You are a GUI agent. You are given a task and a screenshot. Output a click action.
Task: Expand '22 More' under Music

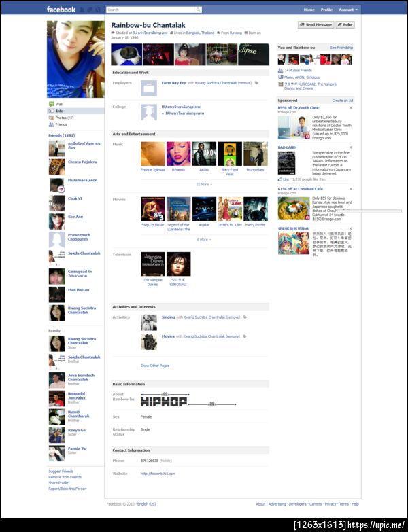pos(204,184)
